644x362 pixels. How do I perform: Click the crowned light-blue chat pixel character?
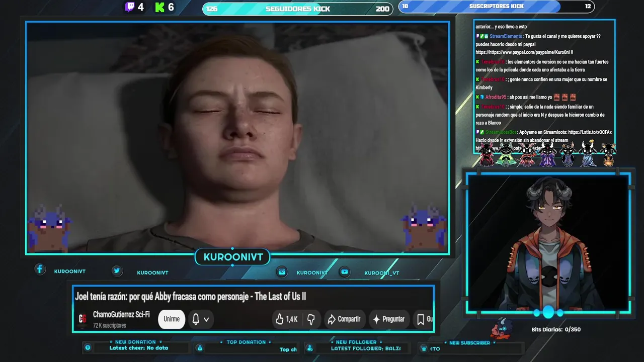click(x=588, y=153)
